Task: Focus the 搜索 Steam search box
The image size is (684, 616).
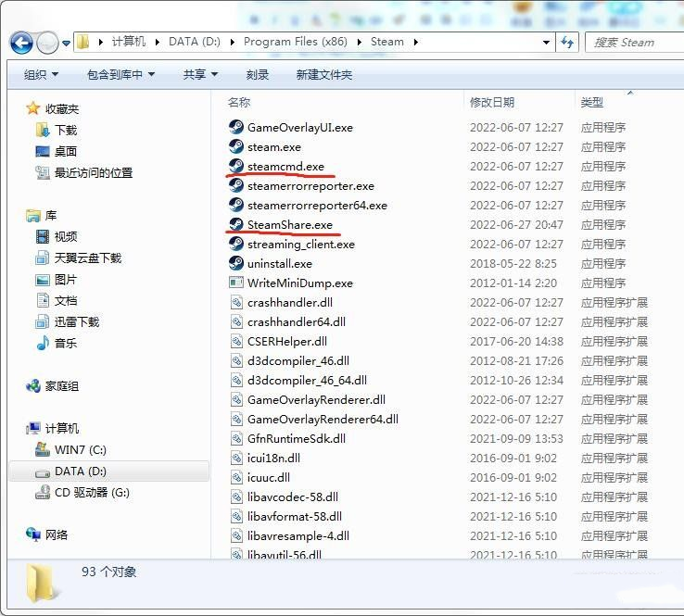Action: 634,43
